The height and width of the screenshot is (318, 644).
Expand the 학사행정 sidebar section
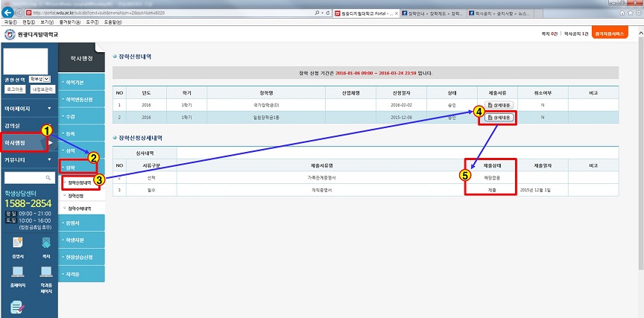(x=27, y=142)
